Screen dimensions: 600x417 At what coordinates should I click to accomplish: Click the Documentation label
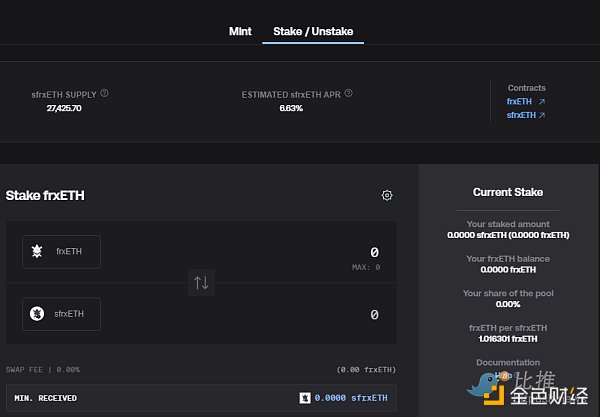pos(508,362)
